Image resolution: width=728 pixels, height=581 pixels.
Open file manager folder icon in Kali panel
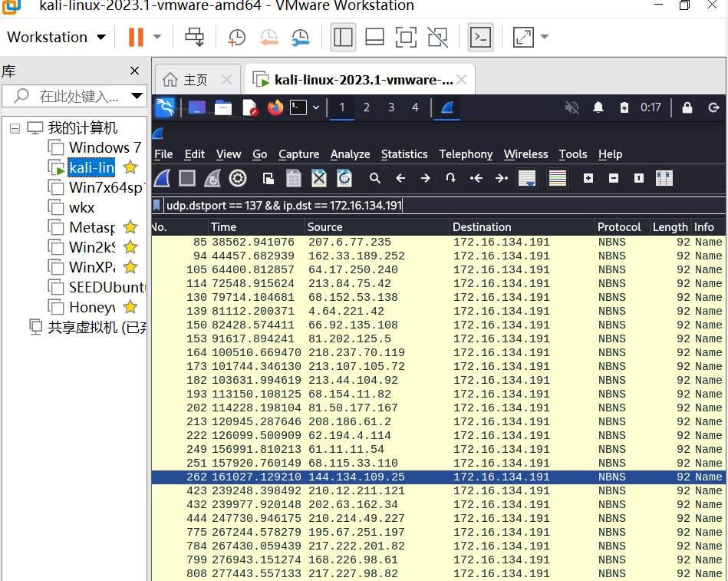pyautogui.click(x=223, y=107)
